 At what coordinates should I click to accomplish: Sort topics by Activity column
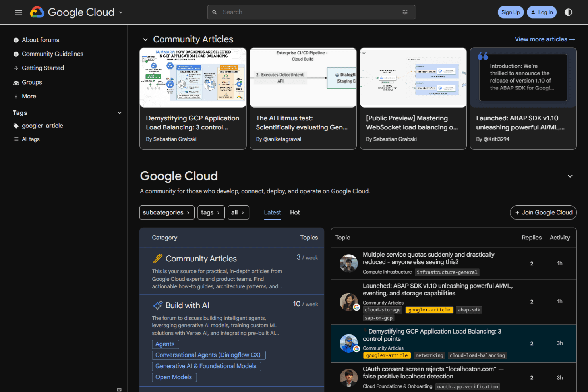[560, 238]
